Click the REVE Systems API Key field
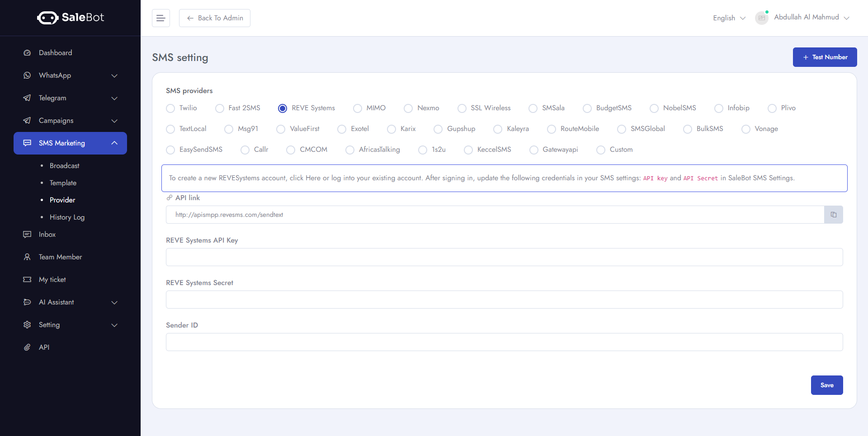The height and width of the screenshot is (436, 868). point(504,257)
